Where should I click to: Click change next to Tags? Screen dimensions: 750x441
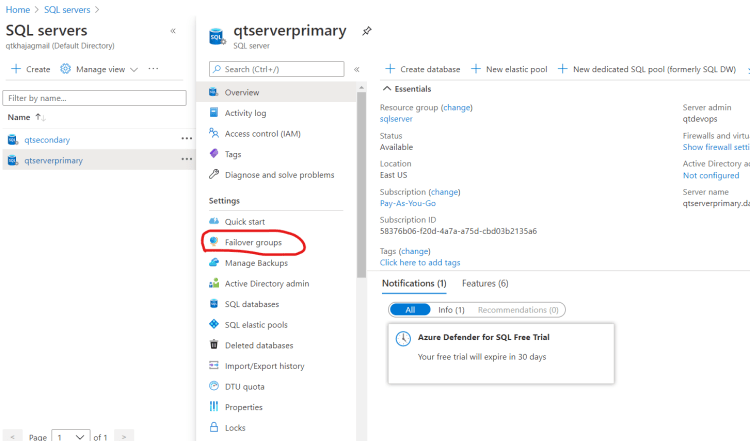(x=415, y=251)
